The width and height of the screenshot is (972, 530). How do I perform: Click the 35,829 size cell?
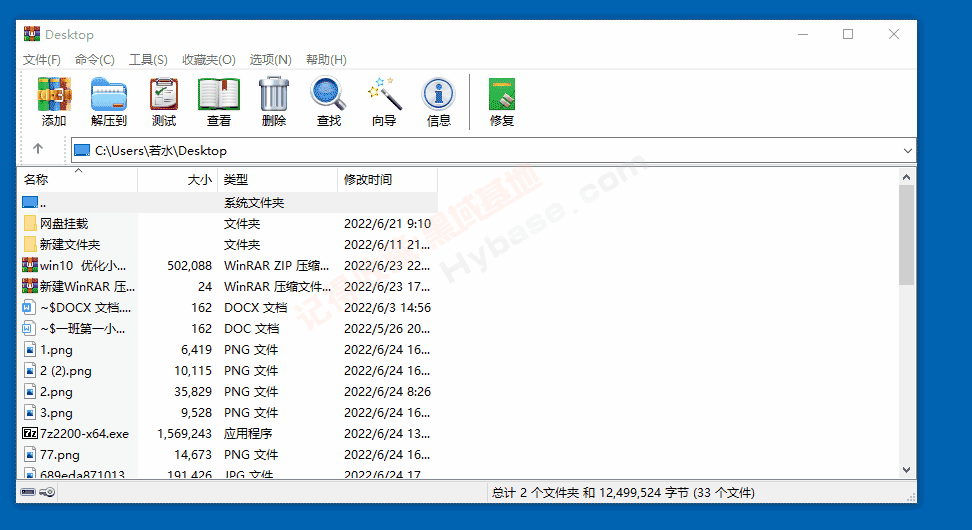193,392
